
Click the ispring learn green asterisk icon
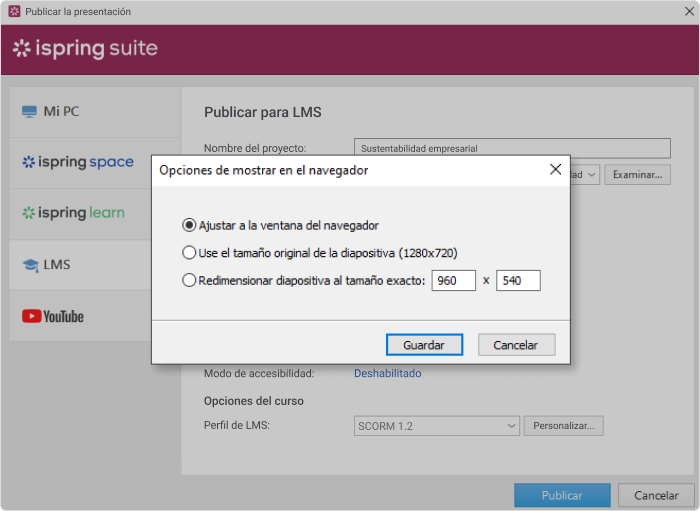pos(29,213)
